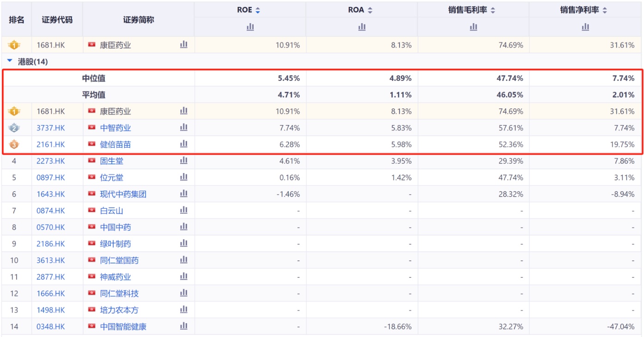Open chart icon for 健倍苗苗 row

point(184,144)
